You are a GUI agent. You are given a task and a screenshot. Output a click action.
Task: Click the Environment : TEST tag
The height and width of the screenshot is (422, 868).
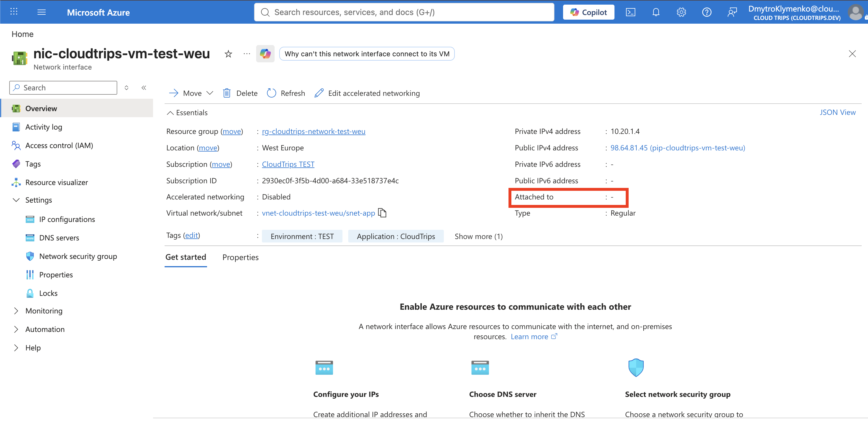point(302,236)
